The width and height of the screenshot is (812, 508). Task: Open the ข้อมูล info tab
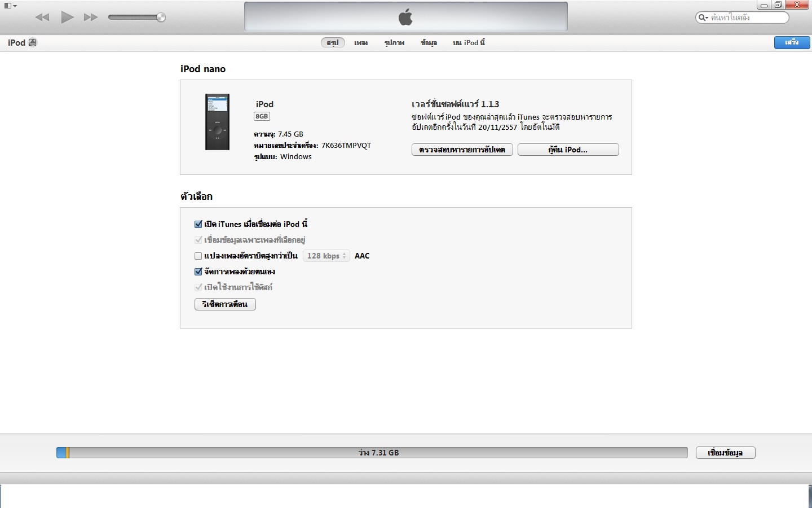coord(429,43)
